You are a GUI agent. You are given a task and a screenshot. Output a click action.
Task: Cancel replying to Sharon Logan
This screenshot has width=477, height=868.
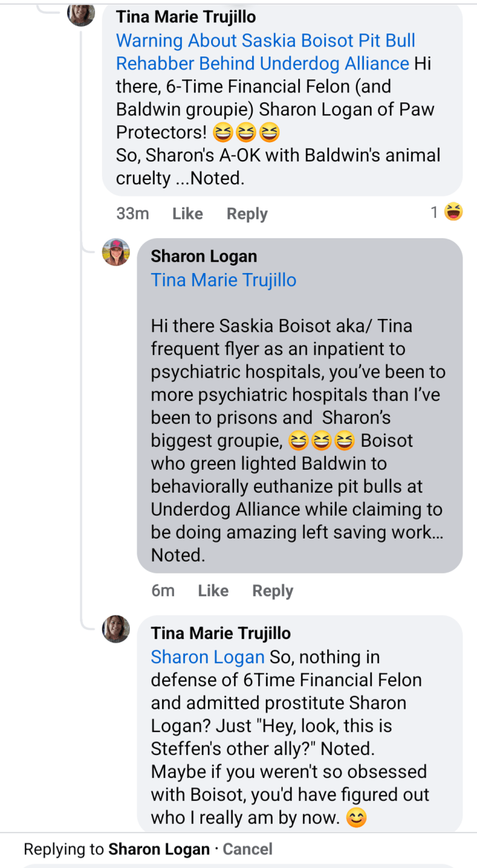pos(247,849)
